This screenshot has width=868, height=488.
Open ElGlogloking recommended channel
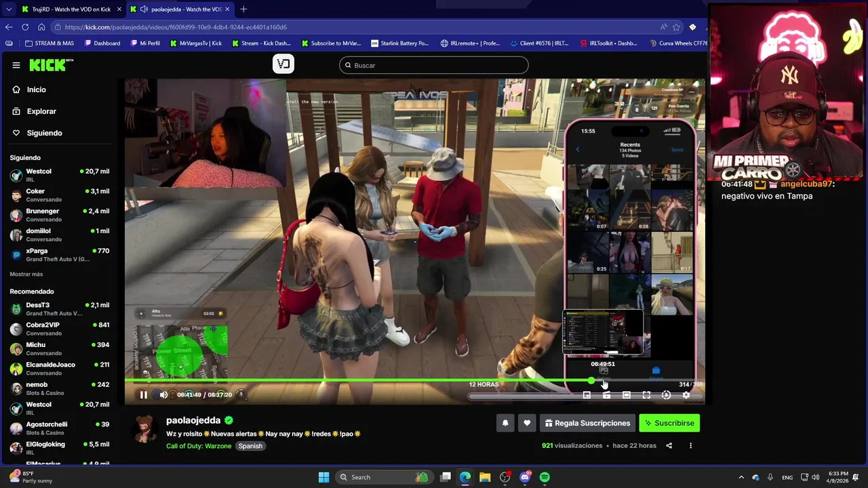click(60, 448)
